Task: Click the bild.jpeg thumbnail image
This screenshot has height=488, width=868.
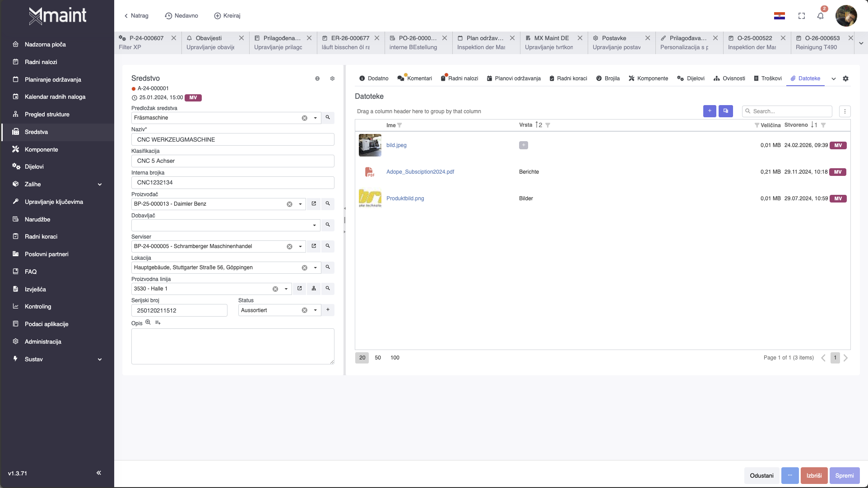Action: coord(370,145)
